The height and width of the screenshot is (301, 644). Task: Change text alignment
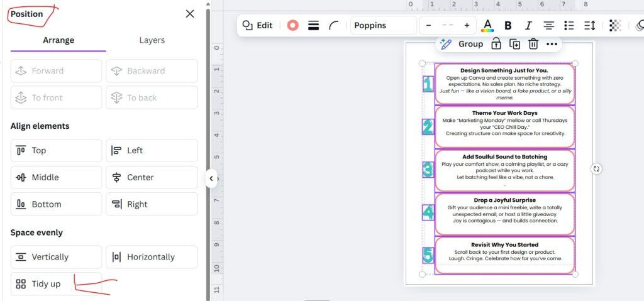(x=548, y=26)
